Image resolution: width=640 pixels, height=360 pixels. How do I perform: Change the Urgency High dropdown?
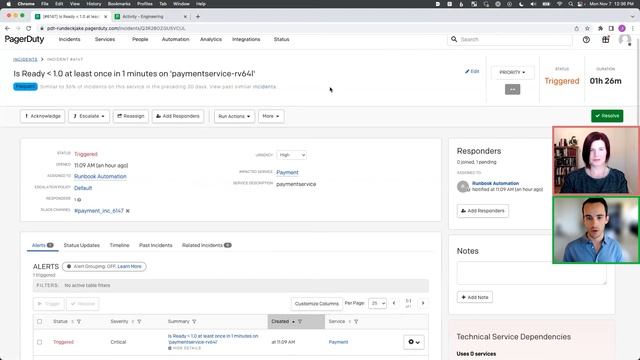(291, 155)
